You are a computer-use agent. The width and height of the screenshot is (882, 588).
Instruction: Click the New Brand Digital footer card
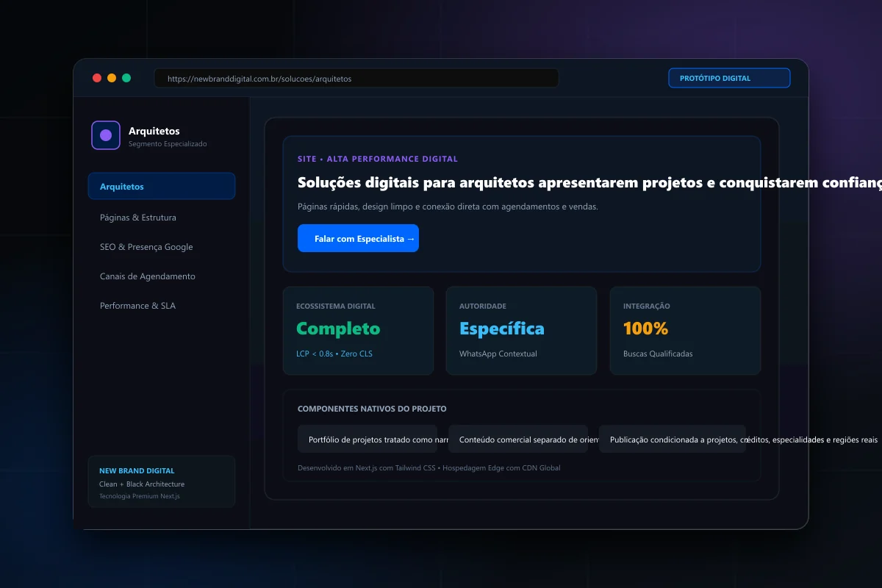pos(162,481)
